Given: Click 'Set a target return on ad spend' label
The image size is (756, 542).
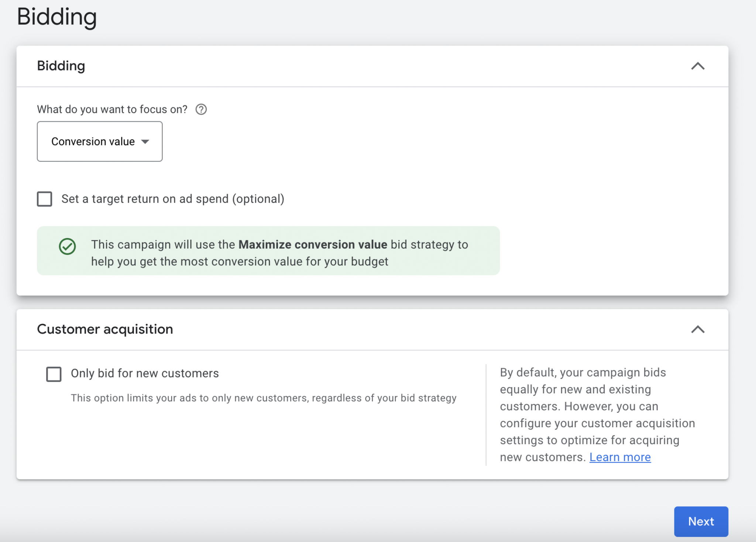Looking at the screenshot, I should [x=173, y=199].
